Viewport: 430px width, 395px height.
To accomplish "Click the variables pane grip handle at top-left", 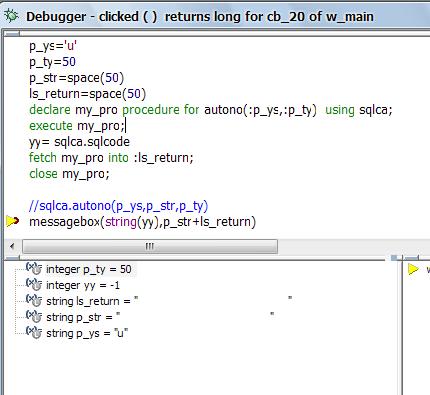I will click(x=13, y=258).
